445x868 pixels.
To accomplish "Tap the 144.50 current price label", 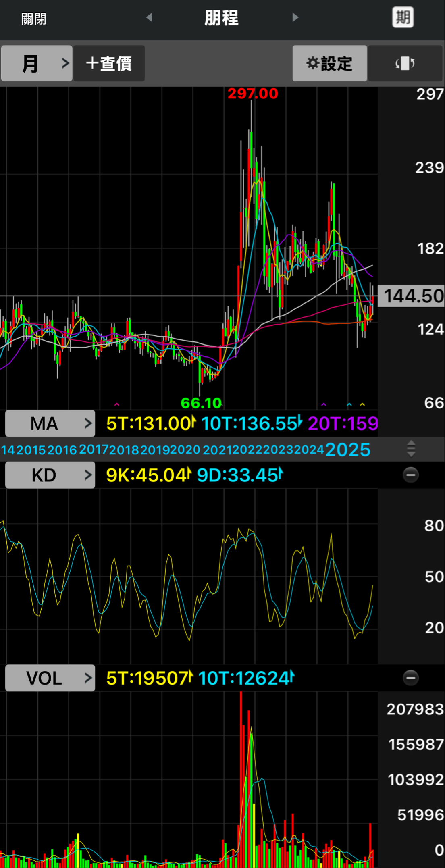I will click(412, 296).
